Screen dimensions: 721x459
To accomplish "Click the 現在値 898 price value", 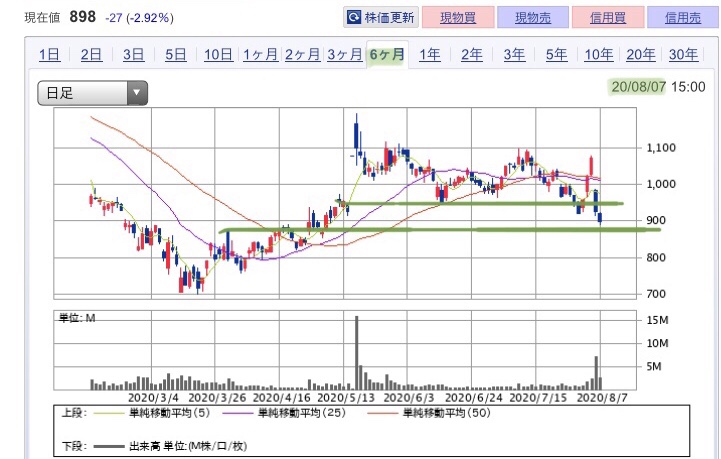I will tap(83, 17).
